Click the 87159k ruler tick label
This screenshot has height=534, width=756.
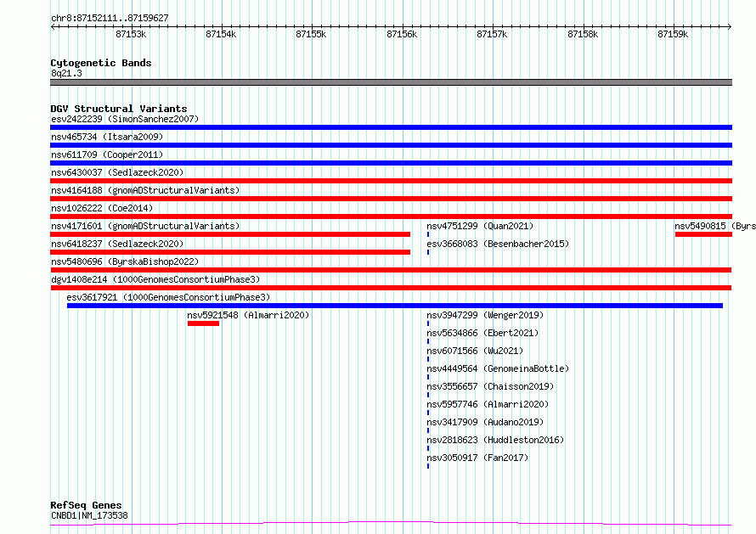[x=673, y=34]
